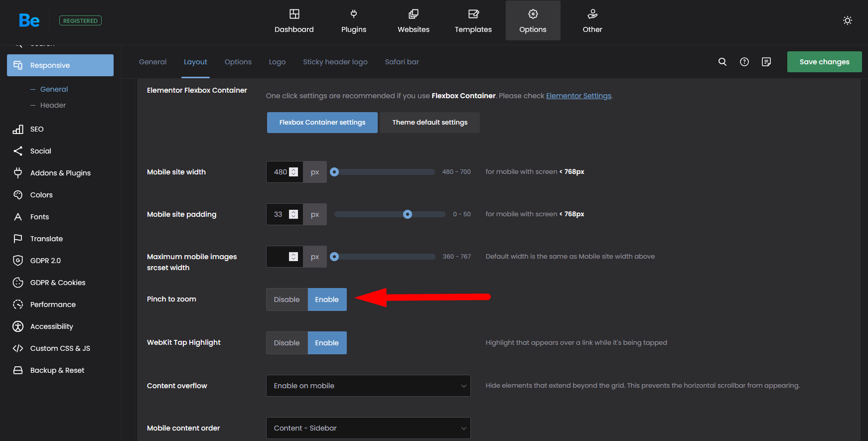Select Theme default settings option
Viewport: 868px width, 441px height.
(430, 123)
